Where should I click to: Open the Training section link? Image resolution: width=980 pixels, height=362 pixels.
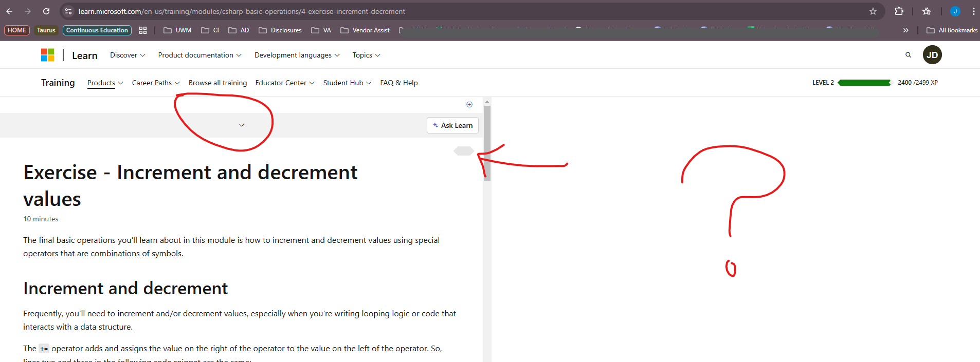tap(58, 83)
